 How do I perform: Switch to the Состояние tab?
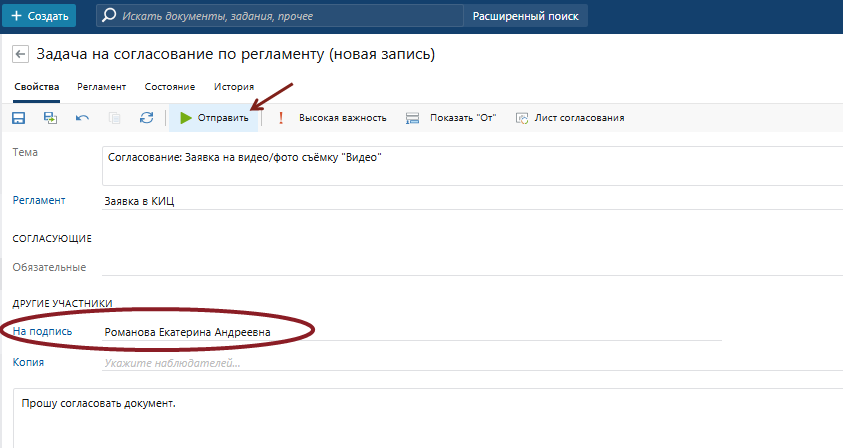point(170,87)
